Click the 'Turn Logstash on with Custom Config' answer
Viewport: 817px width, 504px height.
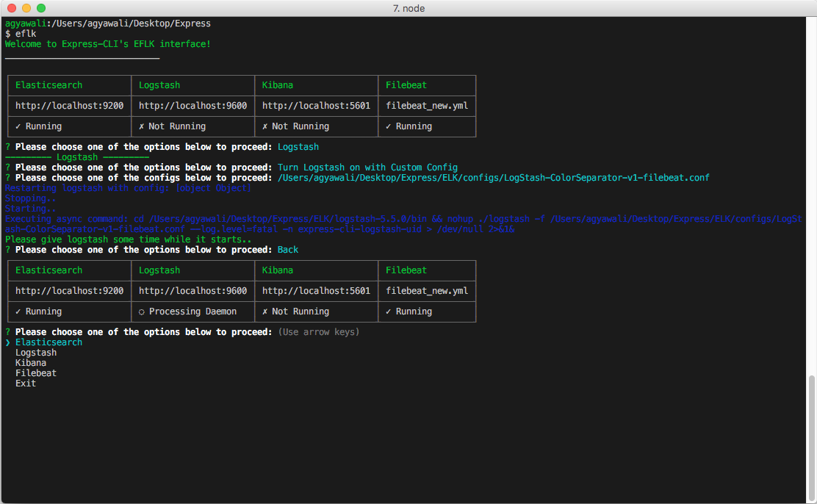[367, 168]
